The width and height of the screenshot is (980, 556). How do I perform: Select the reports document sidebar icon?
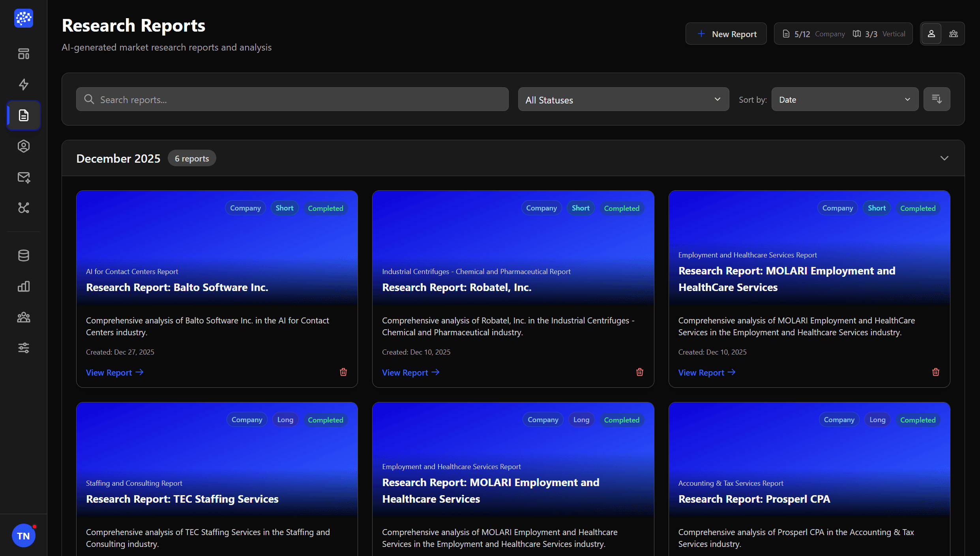click(x=24, y=115)
